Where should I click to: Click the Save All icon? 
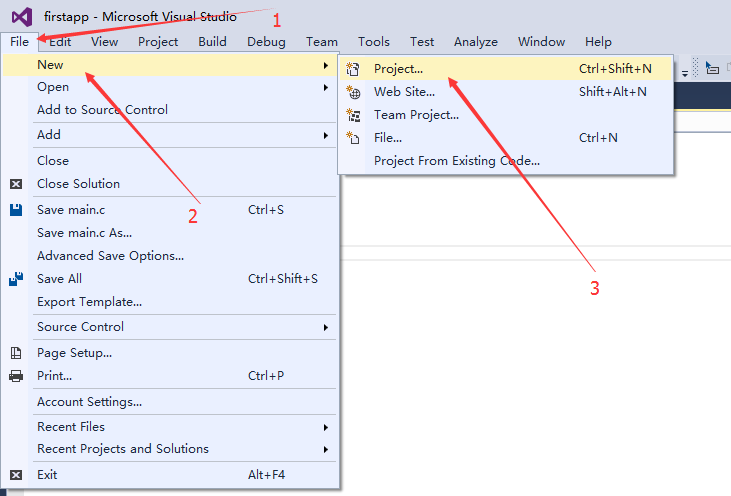[16, 279]
